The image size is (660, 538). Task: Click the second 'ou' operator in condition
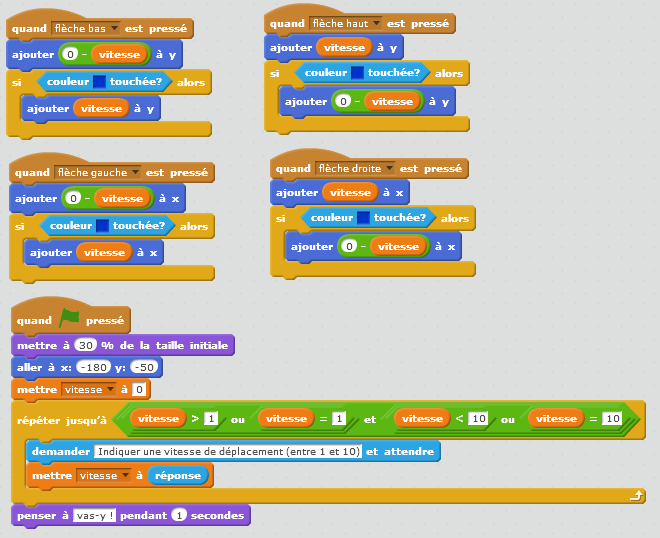pos(508,420)
